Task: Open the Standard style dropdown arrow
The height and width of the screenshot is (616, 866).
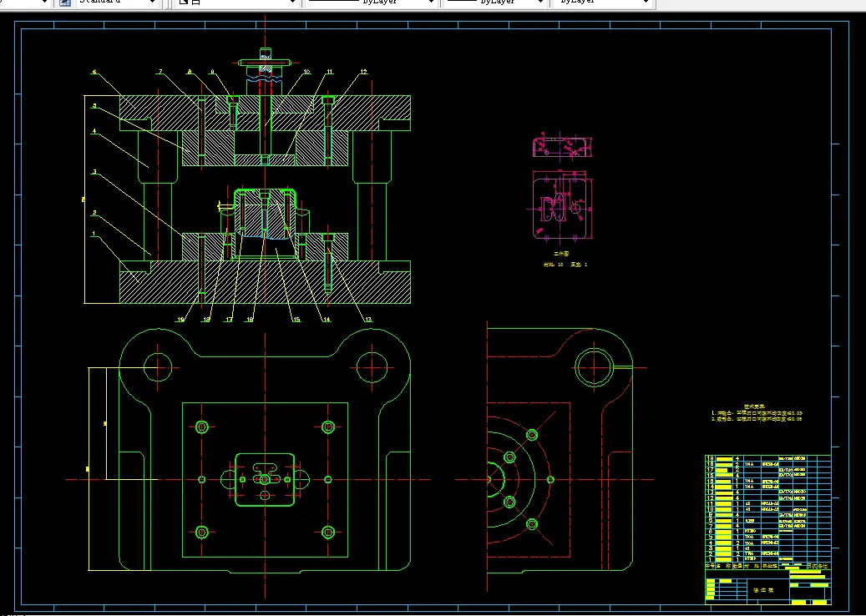Action: tap(153, 3)
